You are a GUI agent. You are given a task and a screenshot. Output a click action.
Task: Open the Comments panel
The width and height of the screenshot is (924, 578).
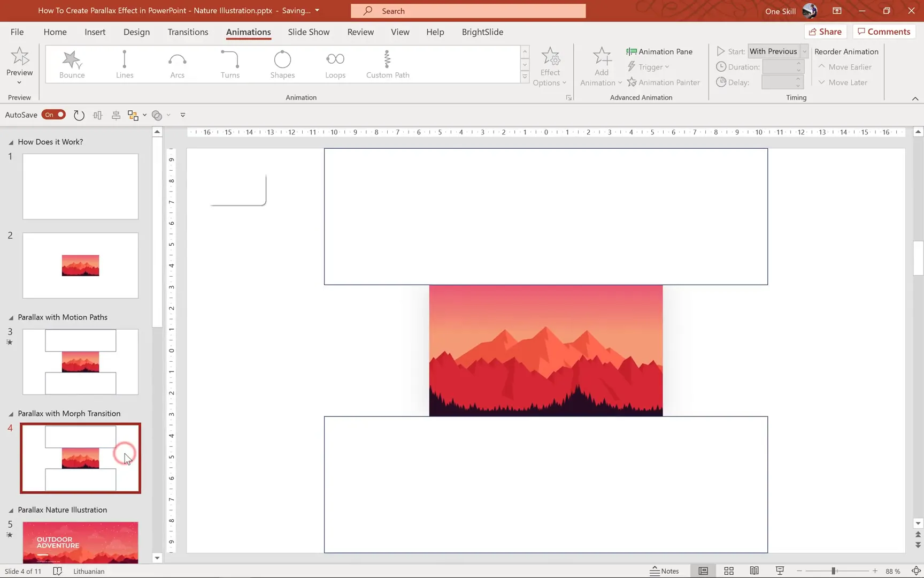point(883,31)
